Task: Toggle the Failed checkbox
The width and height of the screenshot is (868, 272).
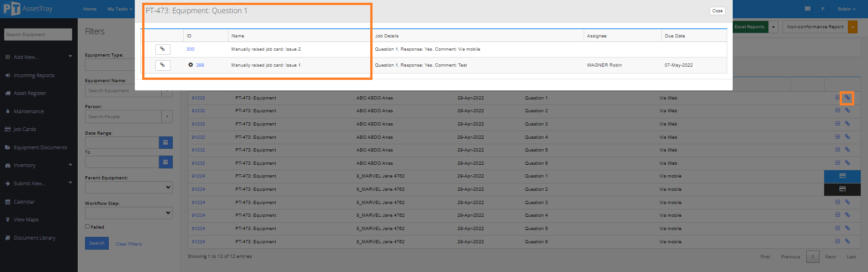Action: (87, 226)
